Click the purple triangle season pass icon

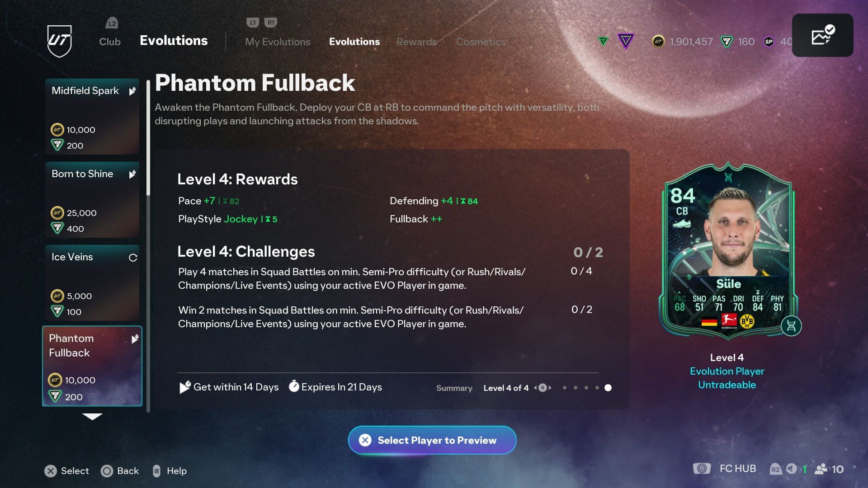pos(626,42)
